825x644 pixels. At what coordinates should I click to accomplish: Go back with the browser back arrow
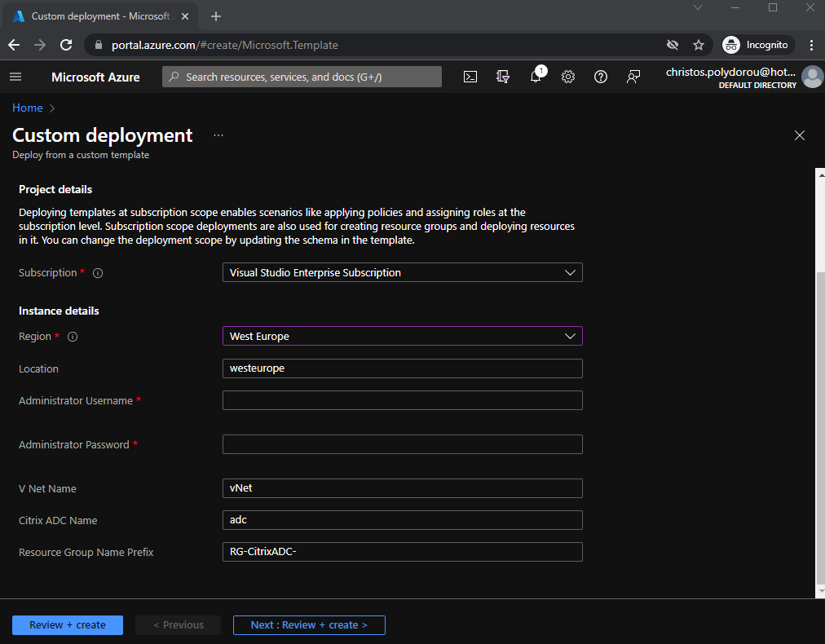click(x=14, y=46)
